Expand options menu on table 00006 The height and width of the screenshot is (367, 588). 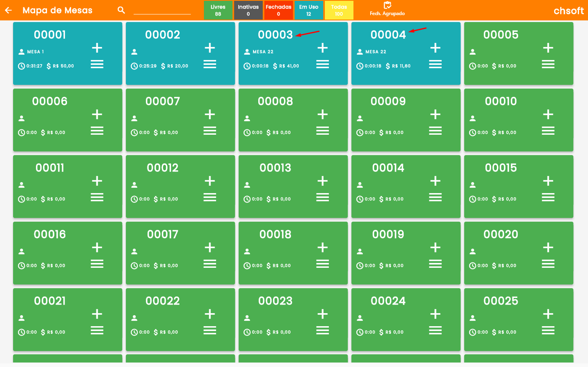tap(97, 131)
